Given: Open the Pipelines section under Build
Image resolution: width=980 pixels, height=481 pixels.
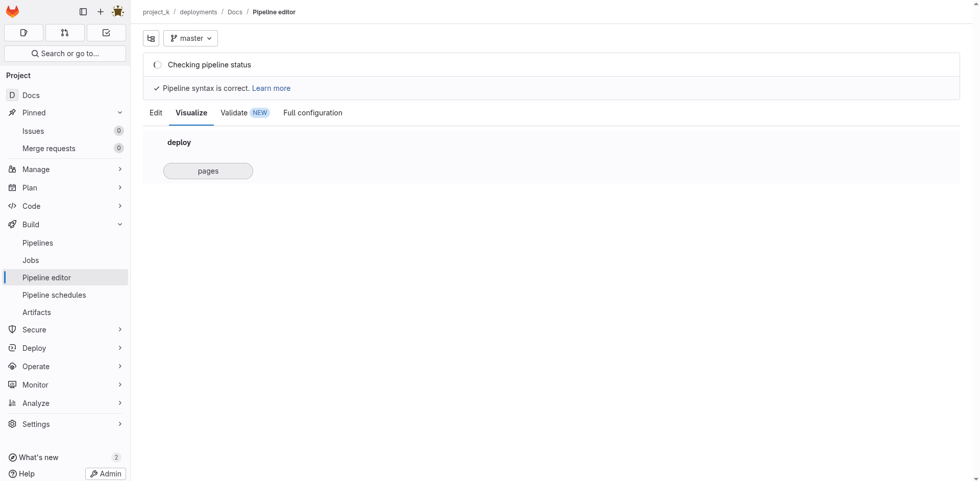Looking at the screenshot, I should point(38,243).
